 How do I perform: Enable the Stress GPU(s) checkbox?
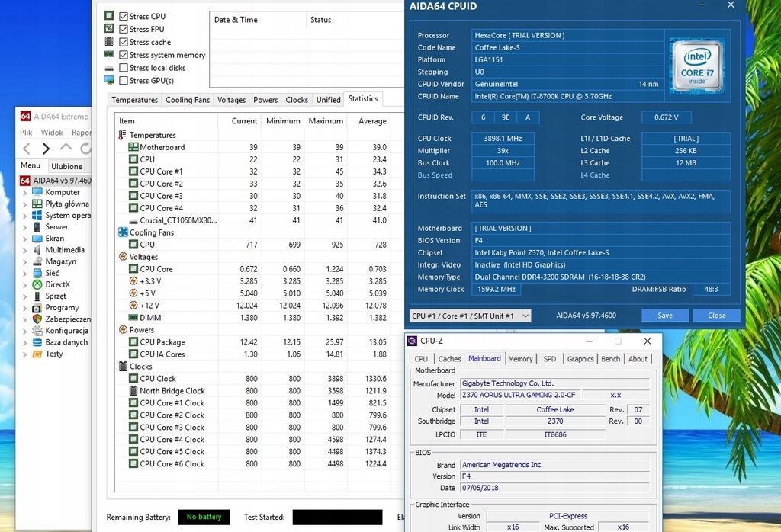[x=124, y=81]
